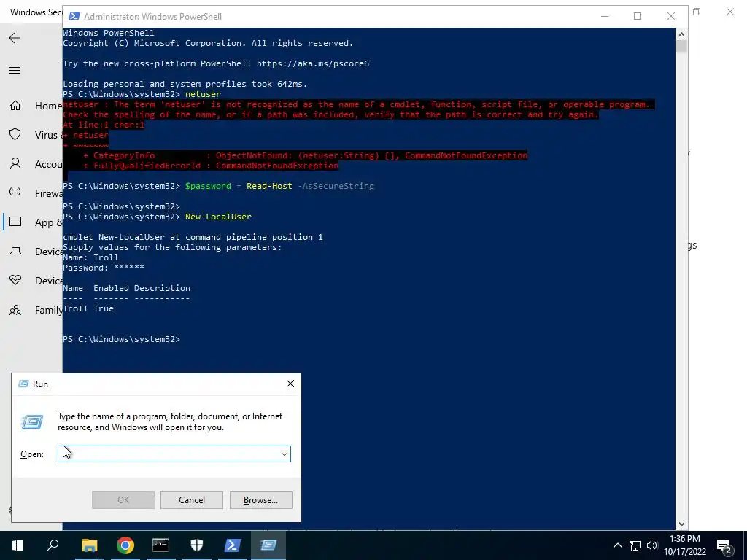Open Account protection person icon

coord(15,164)
